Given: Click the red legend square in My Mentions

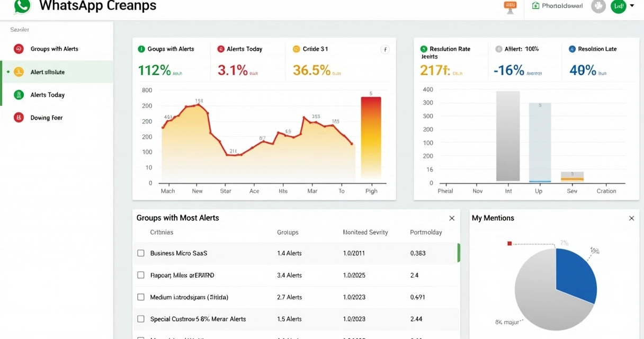Looking at the screenshot, I should click(509, 244).
